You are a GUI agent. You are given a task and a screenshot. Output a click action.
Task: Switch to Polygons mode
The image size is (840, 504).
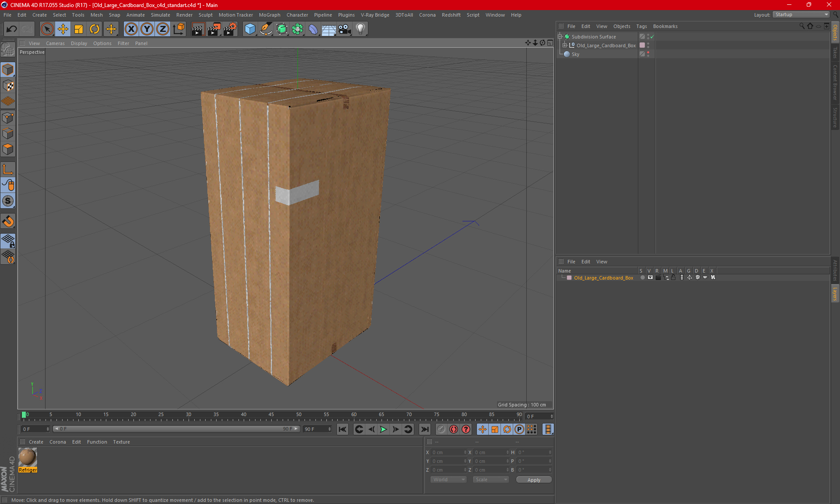pos(8,149)
